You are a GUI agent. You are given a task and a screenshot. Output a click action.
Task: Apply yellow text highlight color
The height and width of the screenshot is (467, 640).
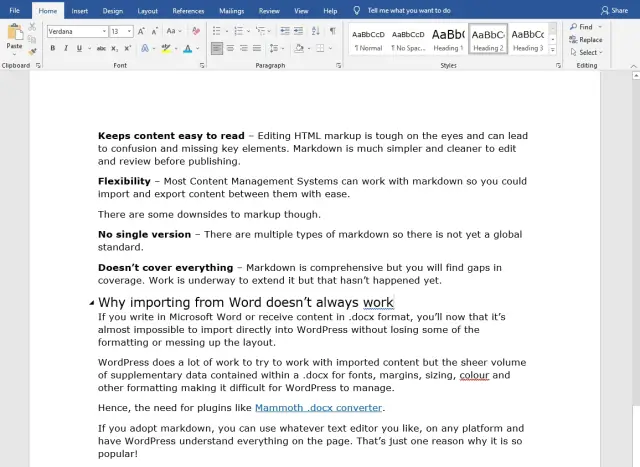click(166, 49)
